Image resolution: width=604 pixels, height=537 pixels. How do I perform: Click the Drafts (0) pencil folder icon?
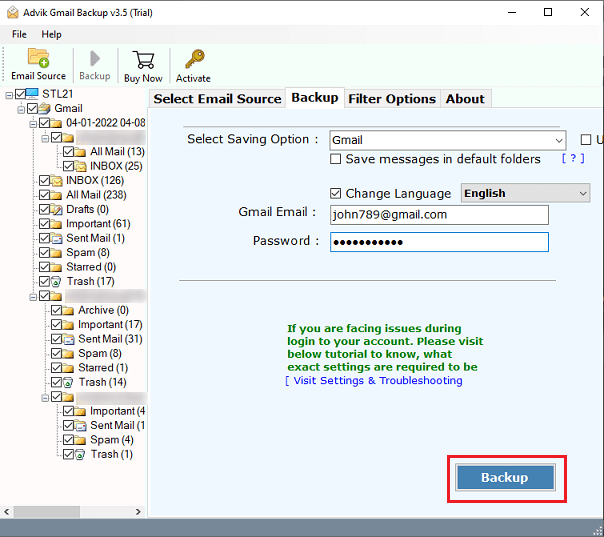(56, 209)
